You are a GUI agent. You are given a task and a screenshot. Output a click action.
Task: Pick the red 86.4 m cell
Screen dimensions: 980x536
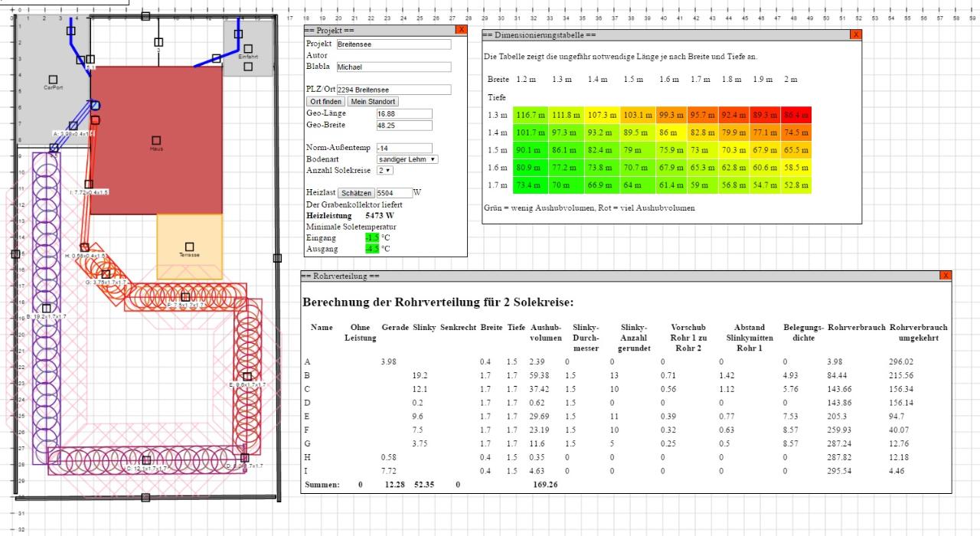coord(796,115)
